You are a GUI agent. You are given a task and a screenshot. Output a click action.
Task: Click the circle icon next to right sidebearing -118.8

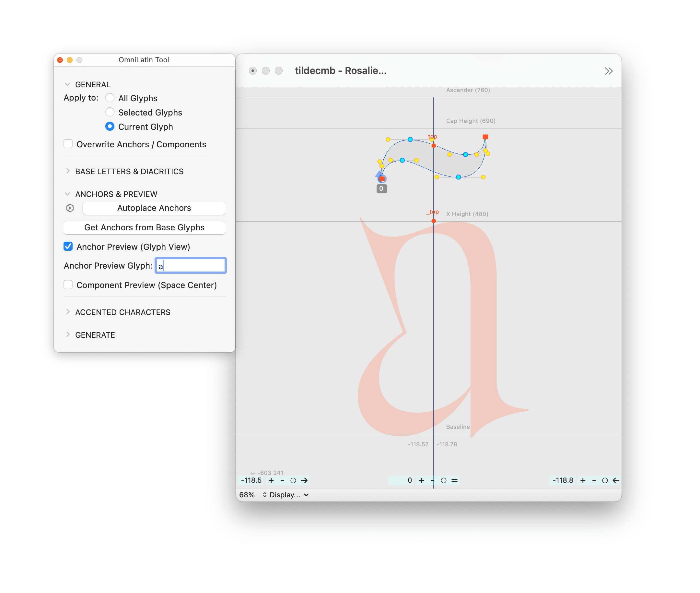point(605,480)
